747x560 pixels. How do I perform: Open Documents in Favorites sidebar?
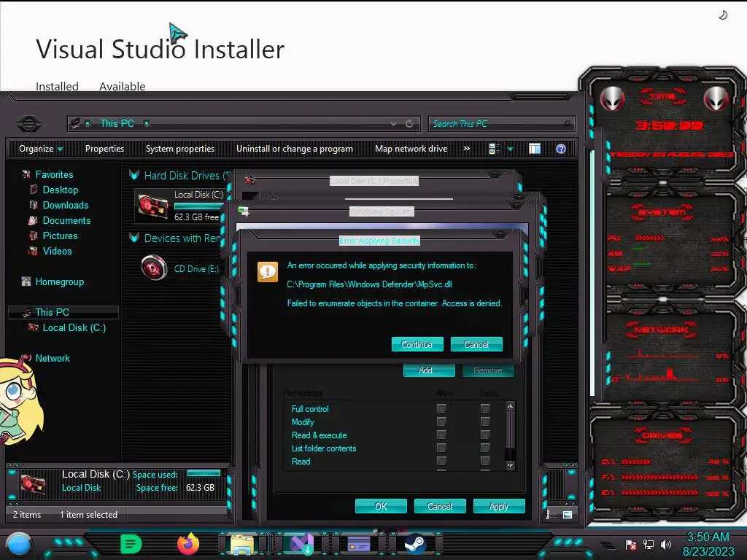(66, 220)
